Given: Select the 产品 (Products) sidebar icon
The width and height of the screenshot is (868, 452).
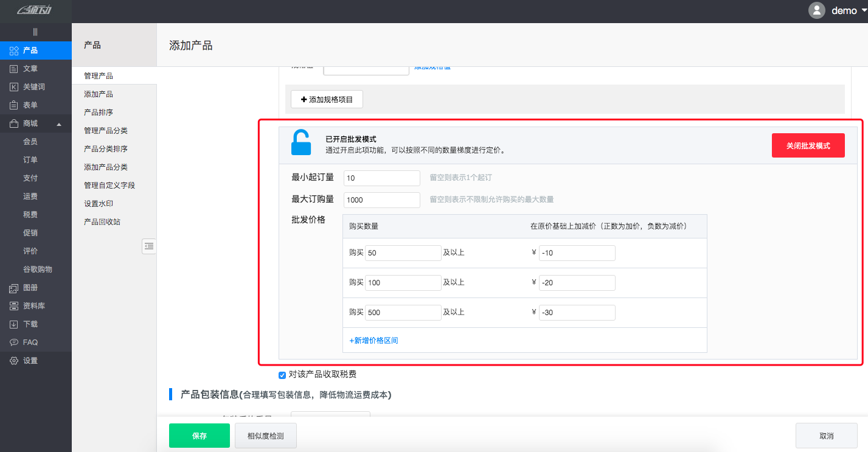Looking at the screenshot, I should [x=14, y=50].
